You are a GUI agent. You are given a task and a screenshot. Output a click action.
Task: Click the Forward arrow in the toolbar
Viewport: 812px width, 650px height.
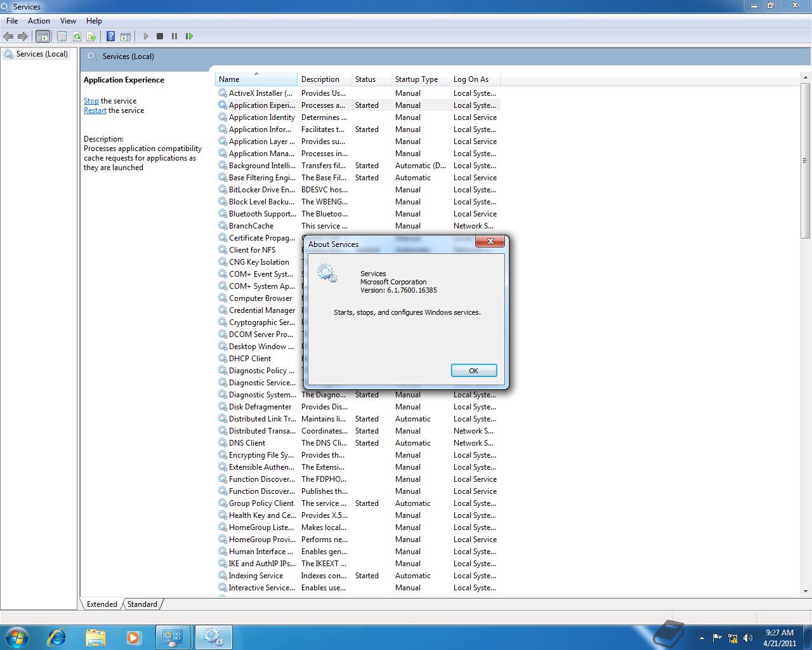[x=23, y=36]
